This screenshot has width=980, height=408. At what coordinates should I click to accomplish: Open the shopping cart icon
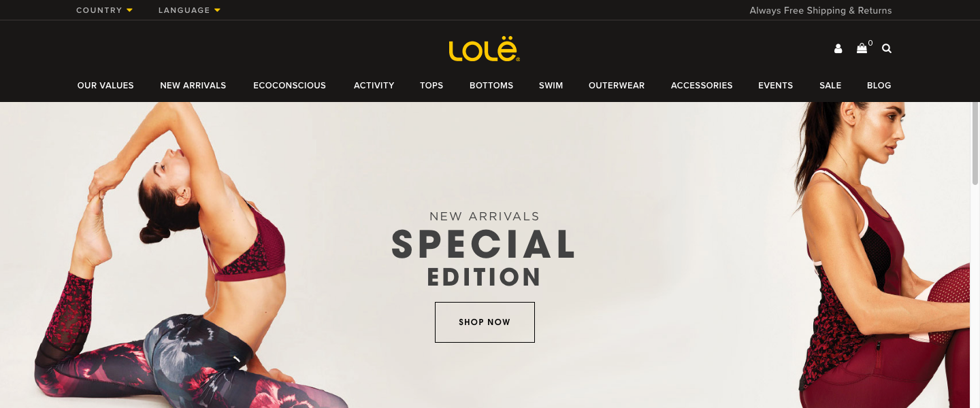pos(862,48)
